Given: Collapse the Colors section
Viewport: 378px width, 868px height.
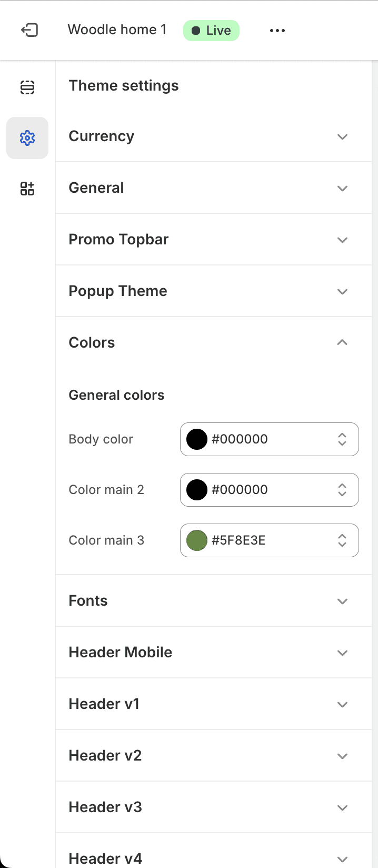Looking at the screenshot, I should [x=214, y=343].
